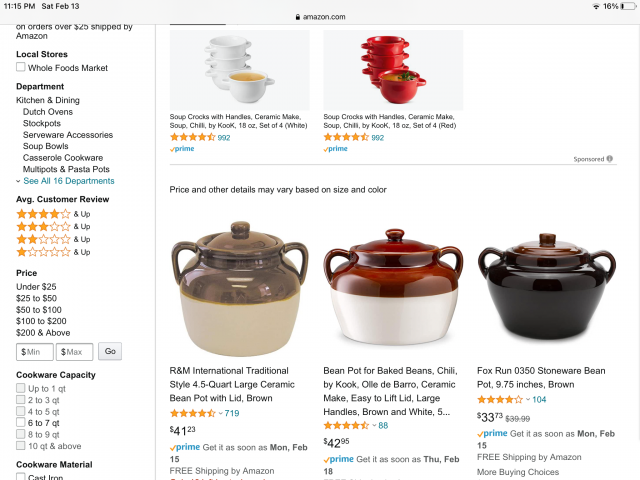Tap the padlock icon beside amazon.com
The image size is (640, 480).
(x=296, y=17)
